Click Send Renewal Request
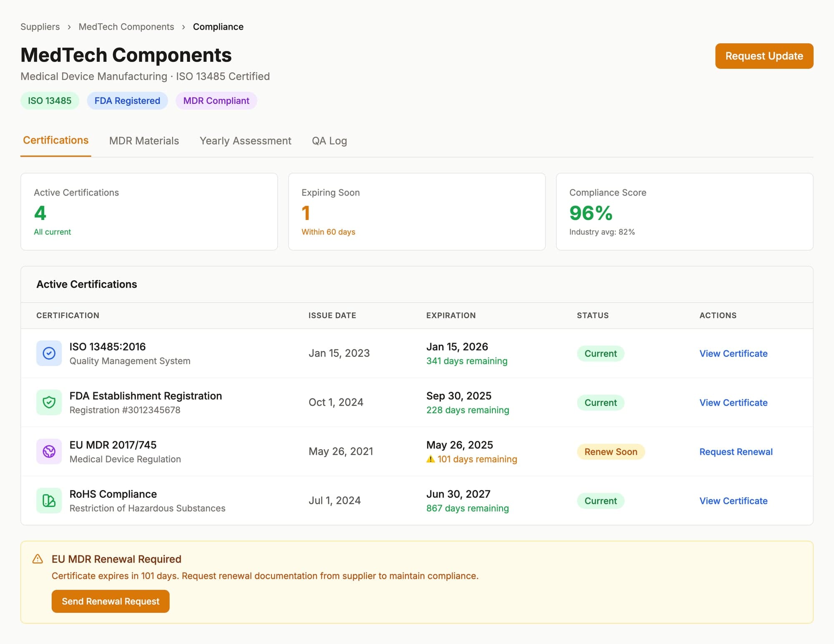This screenshot has height=644, width=834. pos(110,601)
